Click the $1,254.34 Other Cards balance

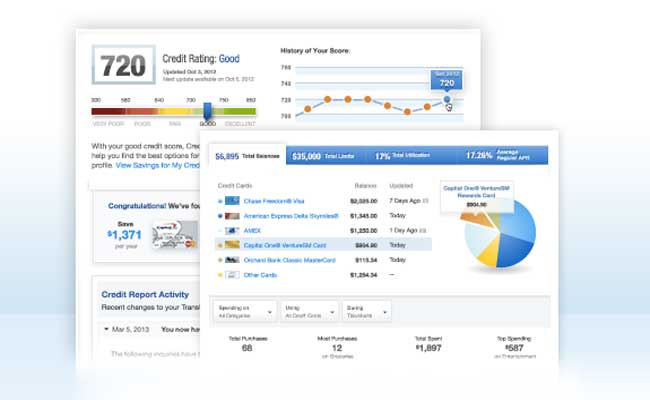(364, 275)
